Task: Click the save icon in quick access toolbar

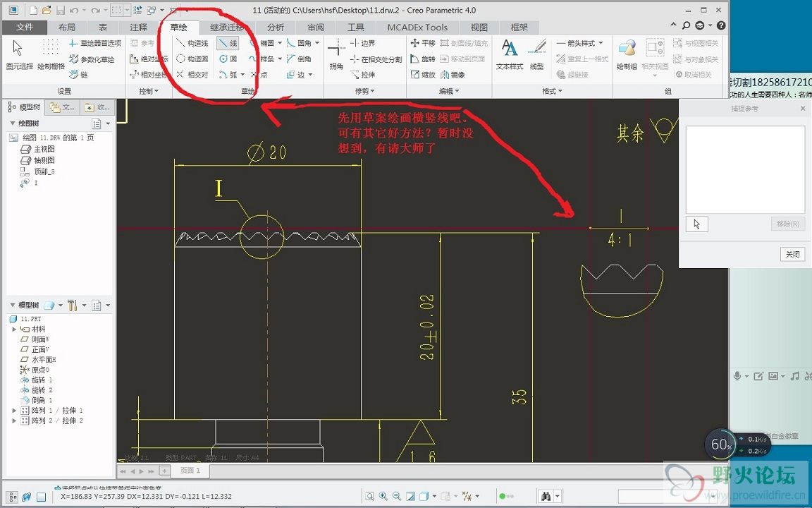Action: coord(60,11)
